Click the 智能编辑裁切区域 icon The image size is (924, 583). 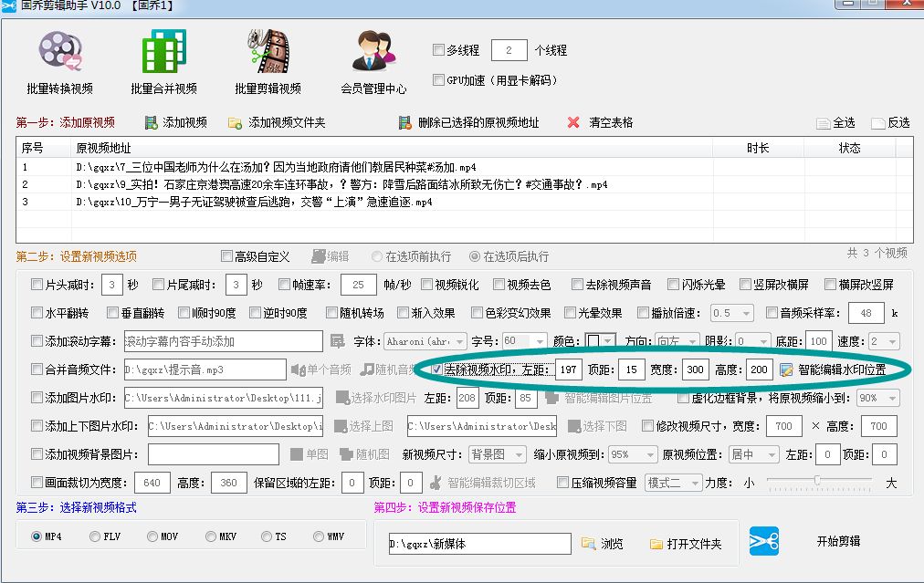tap(436, 483)
